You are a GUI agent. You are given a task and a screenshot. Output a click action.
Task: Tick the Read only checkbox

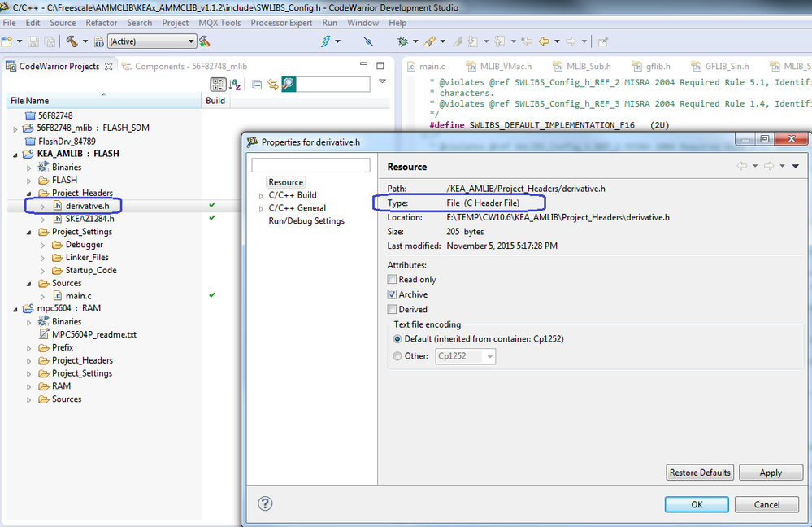pyautogui.click(x=392, y=279)
